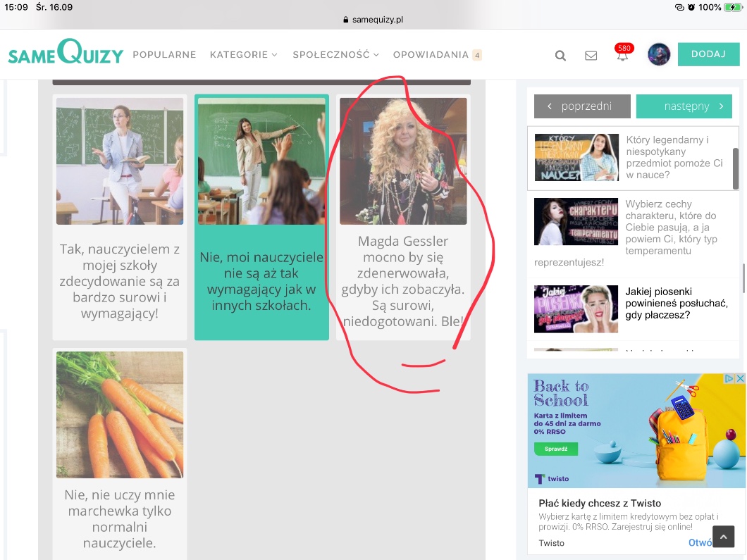Go back with the poprzedni button
The width and height of the screenshot is (747, 560).
click(x=582, y=106)
